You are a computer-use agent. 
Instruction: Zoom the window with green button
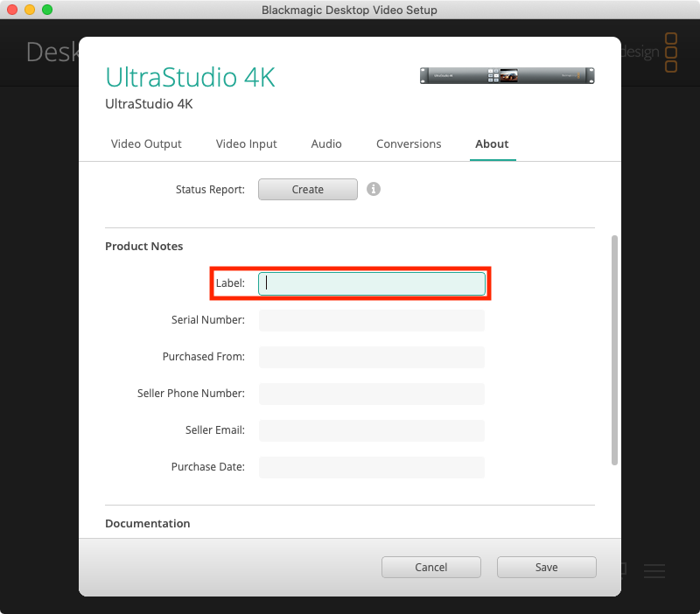pos(47,10)
